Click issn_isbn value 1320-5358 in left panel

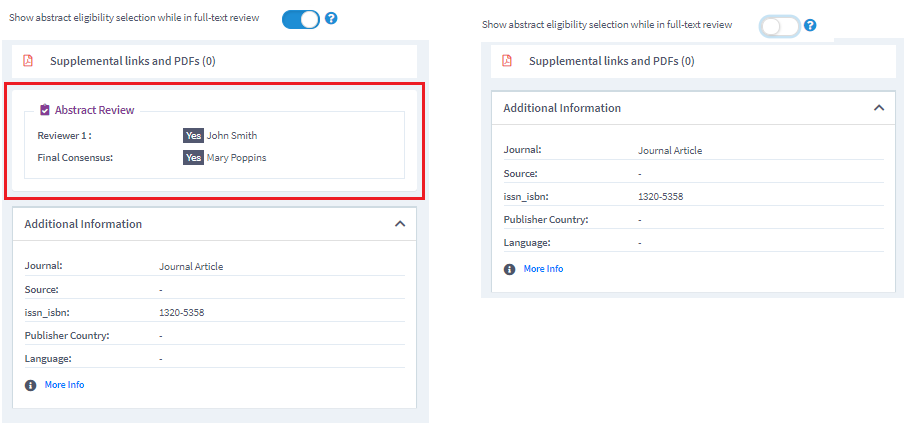[181, 313]
